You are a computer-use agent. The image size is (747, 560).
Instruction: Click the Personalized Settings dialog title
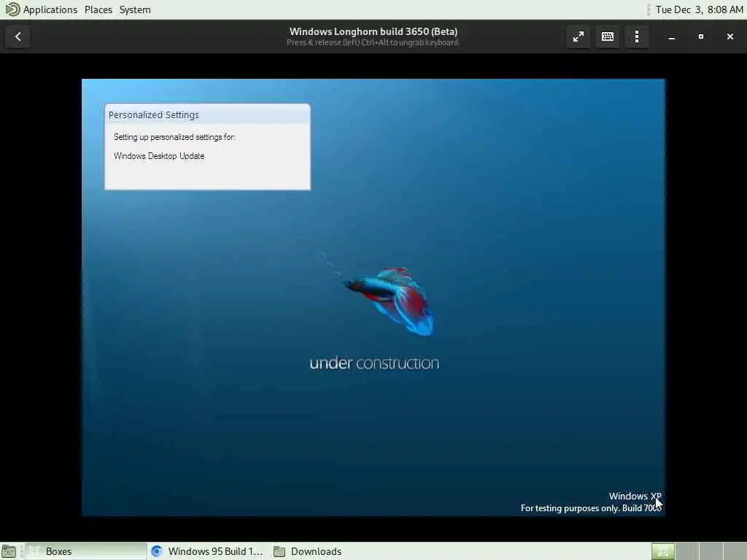tap(153, 114)
